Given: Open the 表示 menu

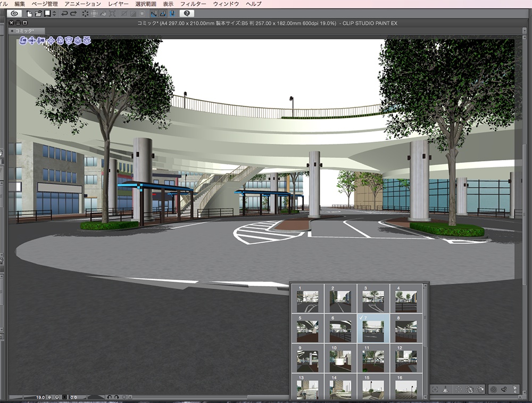Looking at the screenshot, I should coord(168,4).
